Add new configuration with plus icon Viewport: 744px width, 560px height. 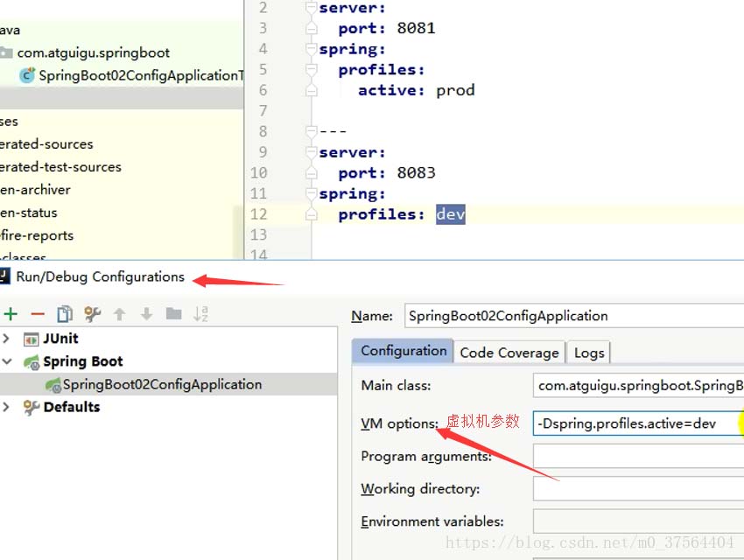(11, 314)
